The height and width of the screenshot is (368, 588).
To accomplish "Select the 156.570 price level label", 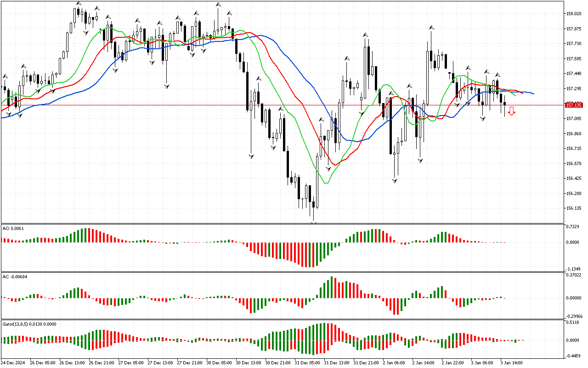I will [574, 164].
